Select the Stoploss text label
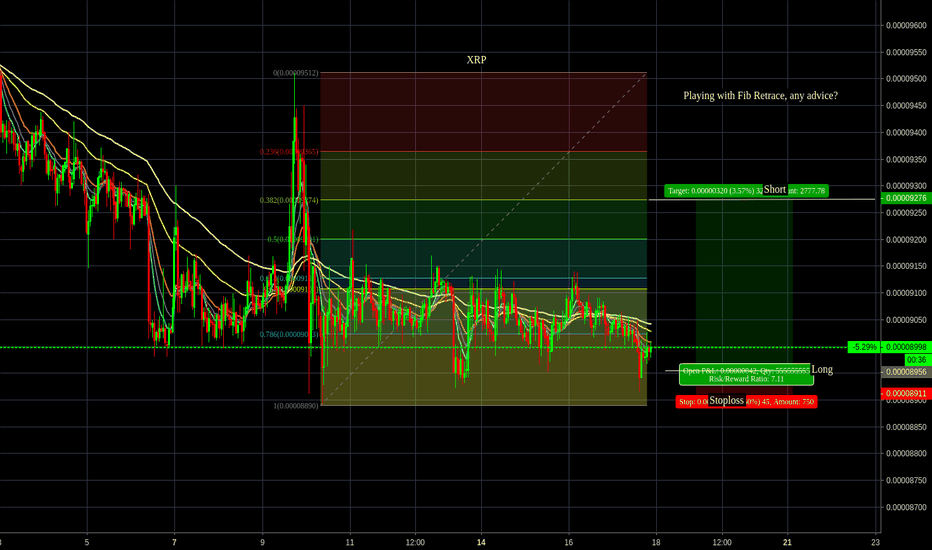 (x=726, y=400)
